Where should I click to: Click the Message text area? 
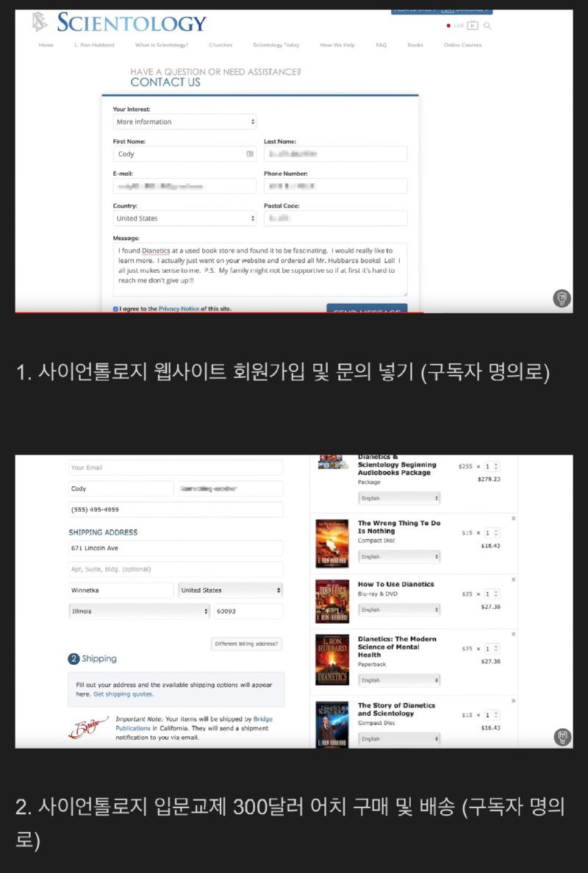pyautogui.click(x=259, y=270)
